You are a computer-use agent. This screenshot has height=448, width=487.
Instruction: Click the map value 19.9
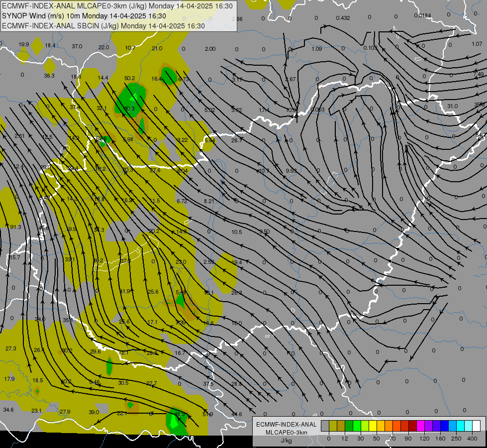(x=23, y=44)
